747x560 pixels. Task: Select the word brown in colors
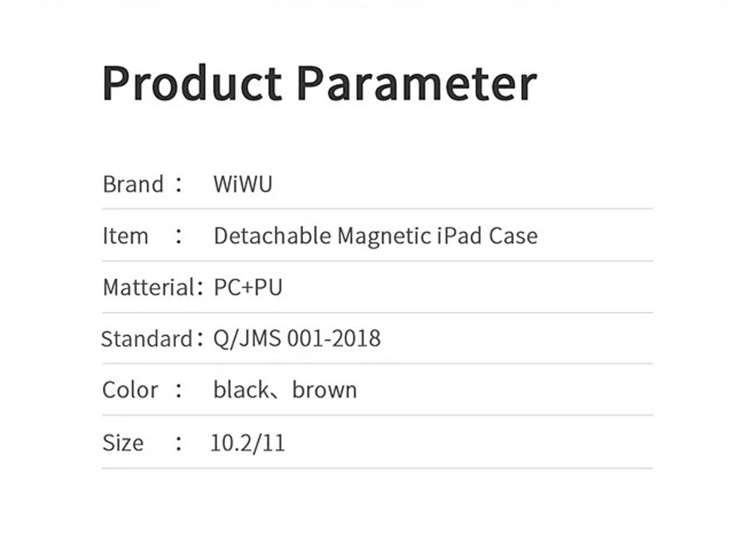tap(325, 390)
